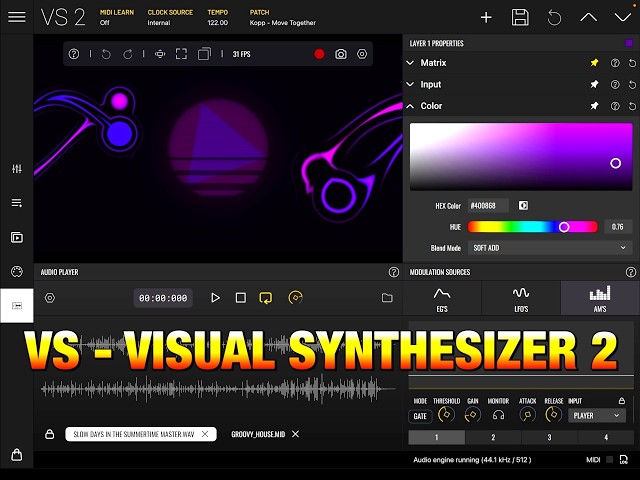The height and width of the screenshot is (480, 640).
Task: Click the GATE mode button
Action: coord(420,416)
